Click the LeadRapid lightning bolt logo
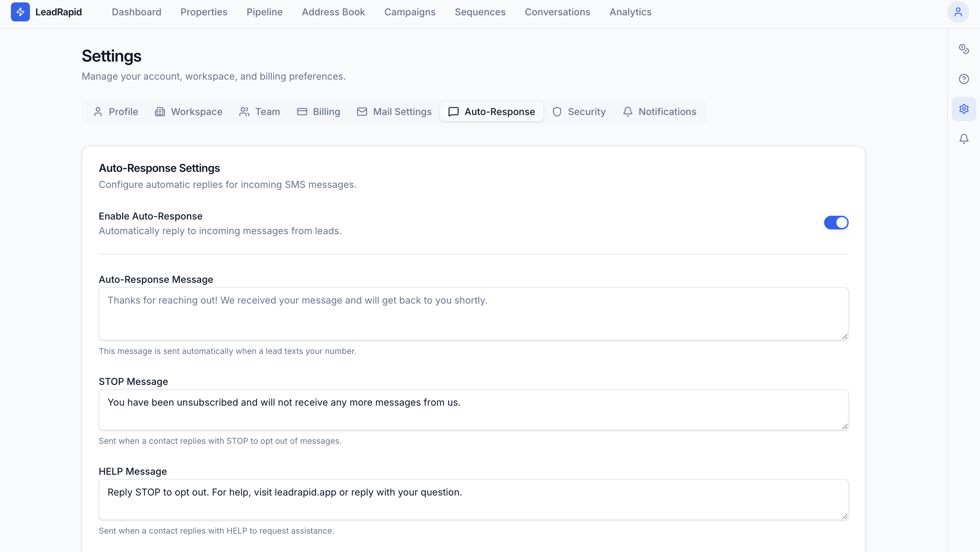 [20, 12]
